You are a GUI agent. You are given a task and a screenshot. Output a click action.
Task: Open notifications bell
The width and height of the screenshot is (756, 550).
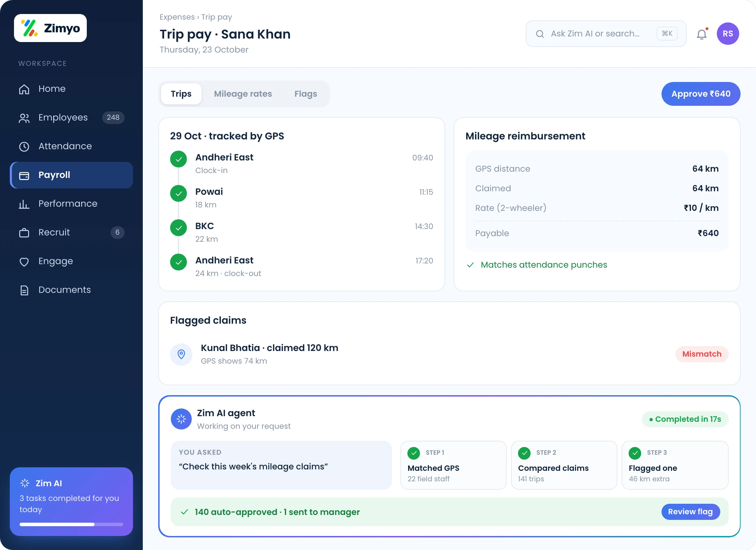(x=702, y=34)
